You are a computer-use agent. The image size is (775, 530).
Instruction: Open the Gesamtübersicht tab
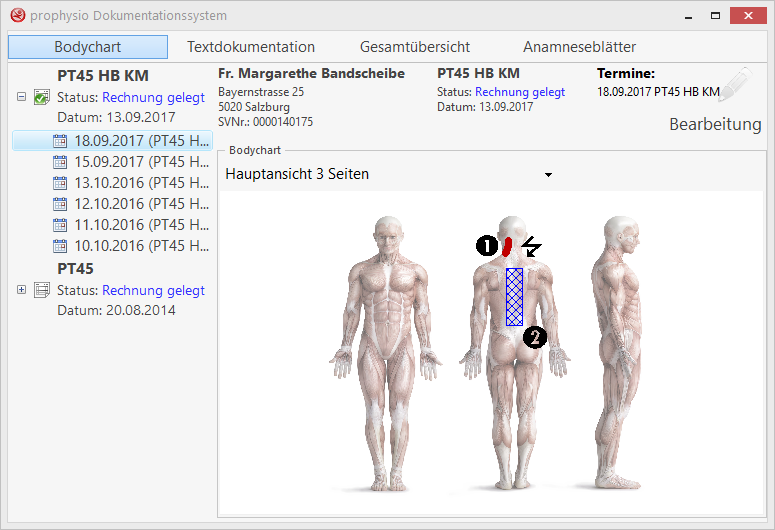tap(415, 47)
